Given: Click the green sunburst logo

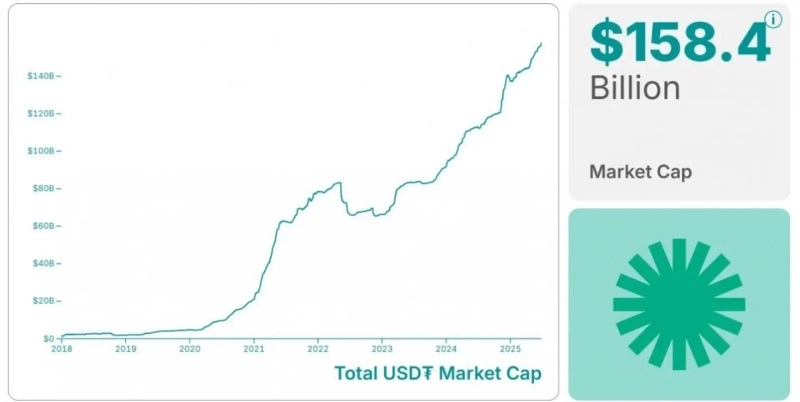Looking at the screenshot, I should [x=679, y=304].
